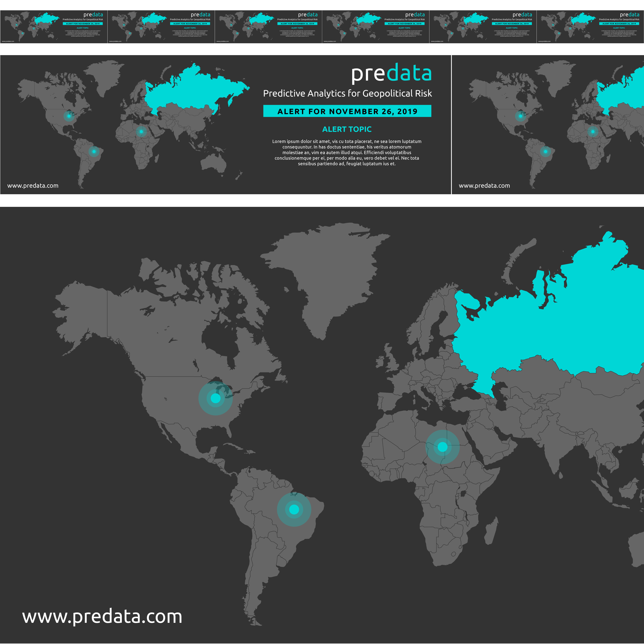Click the Africa hotspot marker in the full middle banner
The image size is (644, 644).
(141, 132)
